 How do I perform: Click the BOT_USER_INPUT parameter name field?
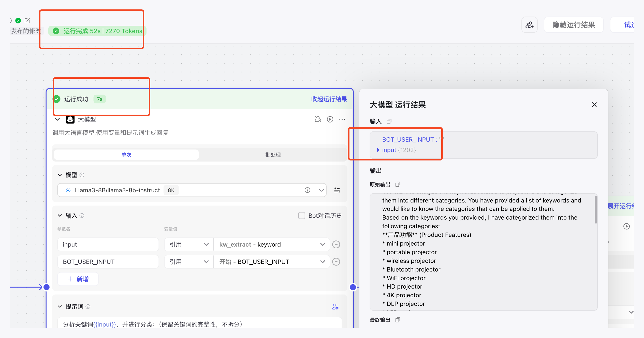click(108, 262)
